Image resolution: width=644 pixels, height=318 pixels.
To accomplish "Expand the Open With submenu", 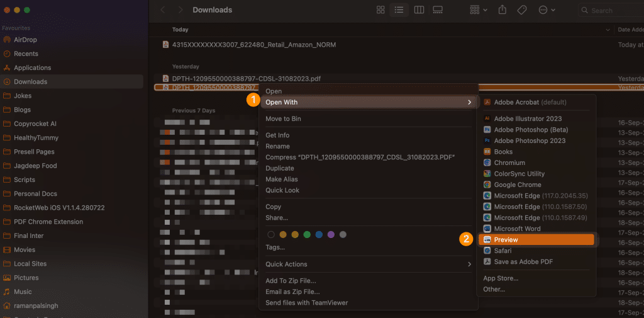I will point(369,103).
